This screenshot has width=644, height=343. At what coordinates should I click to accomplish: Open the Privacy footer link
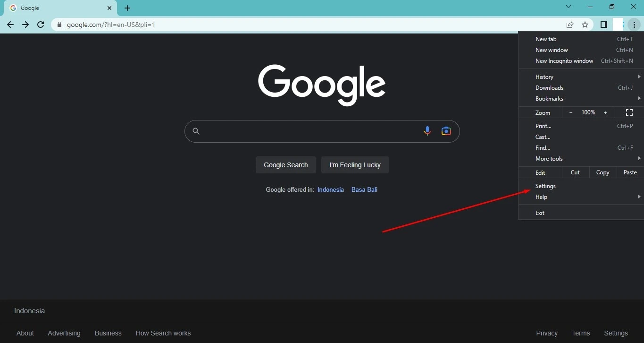pos(547,333)
